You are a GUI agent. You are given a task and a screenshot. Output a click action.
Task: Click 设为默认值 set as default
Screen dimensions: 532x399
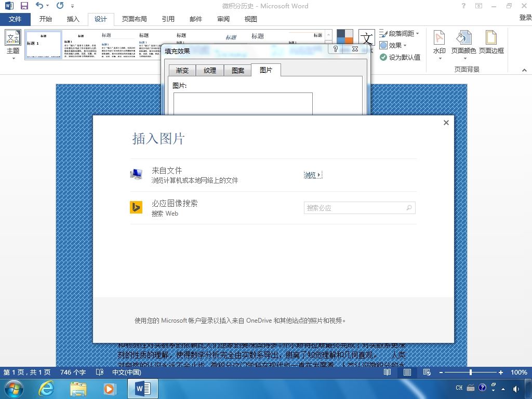pos(400,57)
